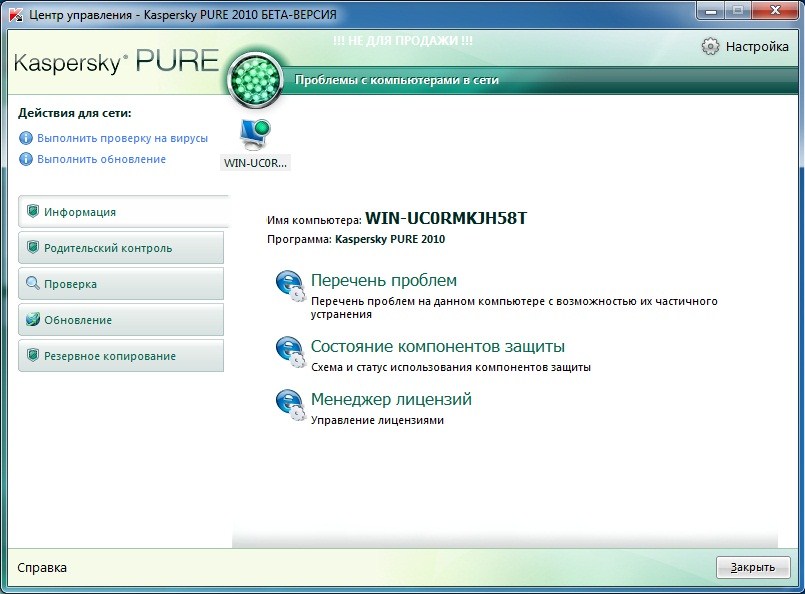
Task: Click shield icon on Информация tab
Action: (33, 212)
